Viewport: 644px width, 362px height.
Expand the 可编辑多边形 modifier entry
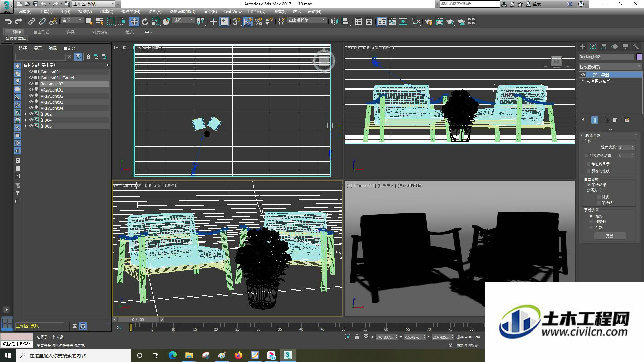tap(583, 81)
